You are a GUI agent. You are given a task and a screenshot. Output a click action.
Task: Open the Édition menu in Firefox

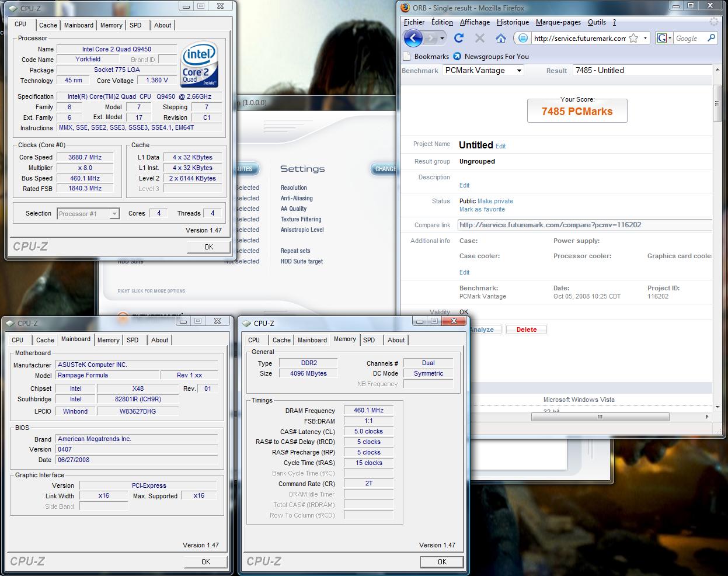[x=442, y=22]
